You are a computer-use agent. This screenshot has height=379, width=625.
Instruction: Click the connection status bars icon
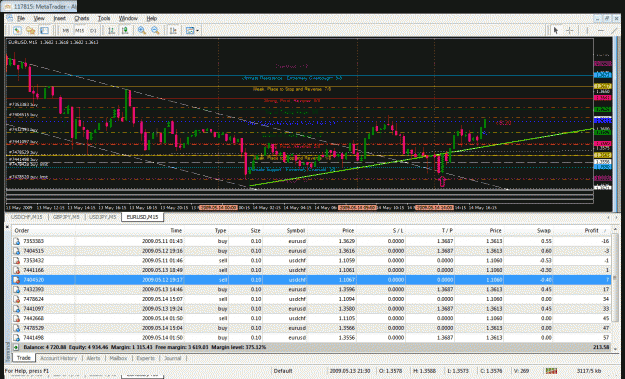(551, 371)
